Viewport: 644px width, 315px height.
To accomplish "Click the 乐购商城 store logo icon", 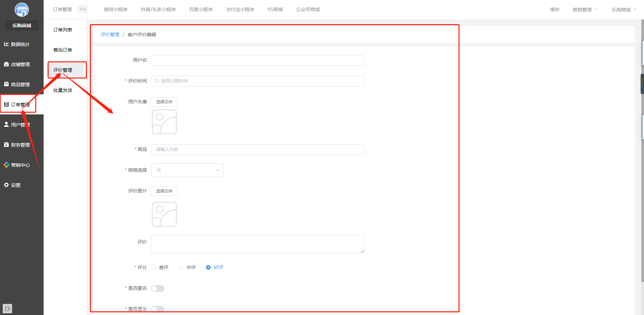I will (22, 10).
